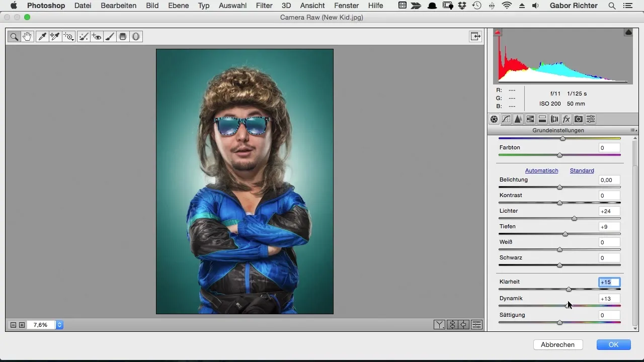Image resolution: width=644 pixels, height=362 pixels.
Task: Toggle the highlight clipping warning
Action: [x=628, y=32]
